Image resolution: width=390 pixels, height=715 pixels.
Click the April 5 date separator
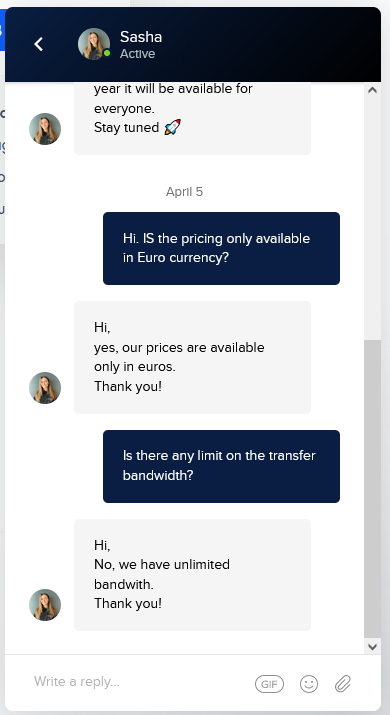[x=184, y=192]
